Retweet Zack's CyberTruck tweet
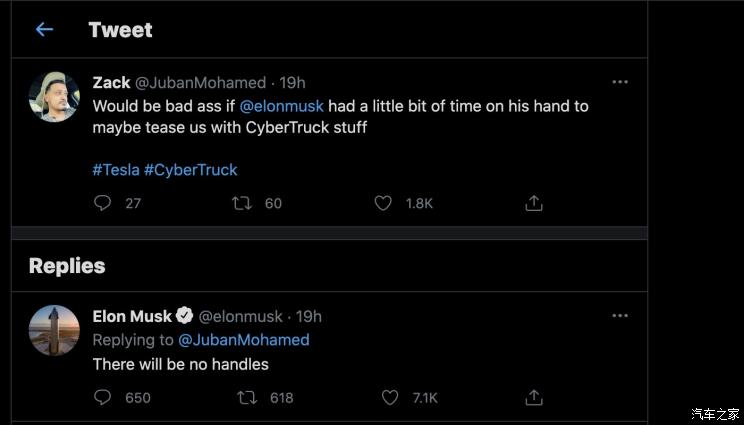The width and height of the screenshot is (744, 425). coord(242,203)
